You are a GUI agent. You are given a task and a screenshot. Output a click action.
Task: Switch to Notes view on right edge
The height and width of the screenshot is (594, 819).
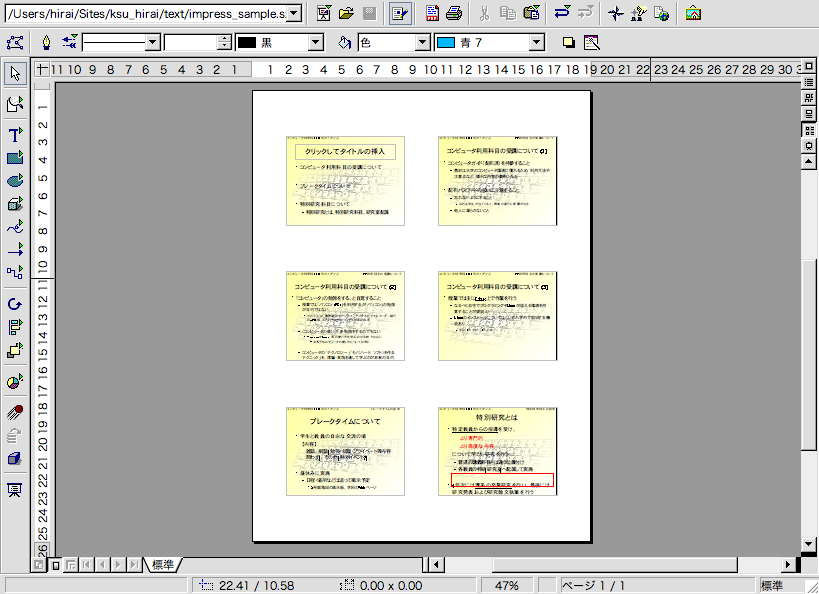[809, 114]
